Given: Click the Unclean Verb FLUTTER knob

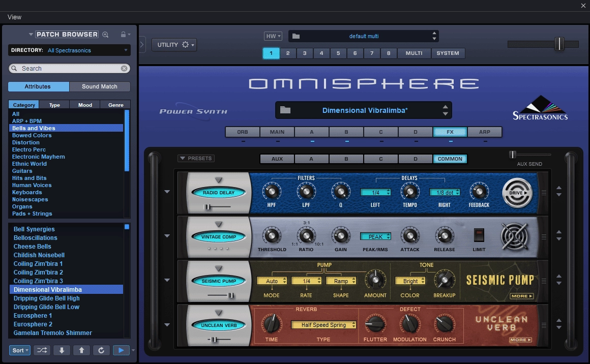Looking at the screenshot, I should (375, 324).
